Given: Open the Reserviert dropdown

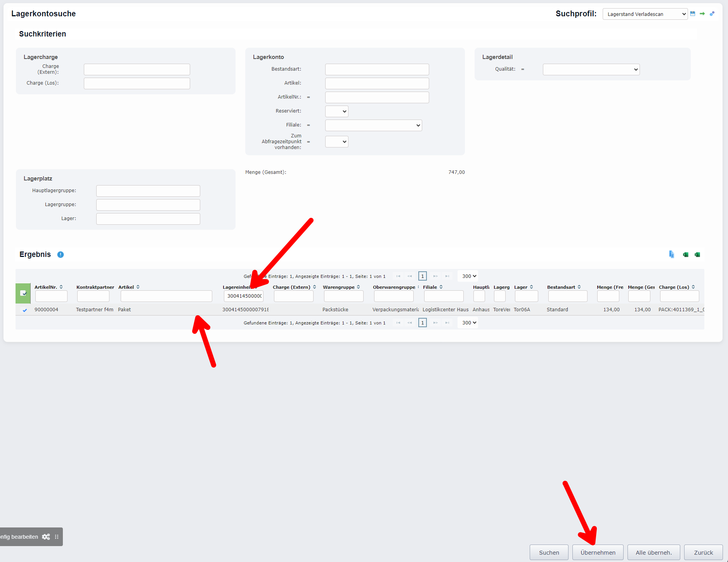Looking at the screenshot, I should click(x=336, y=111).
